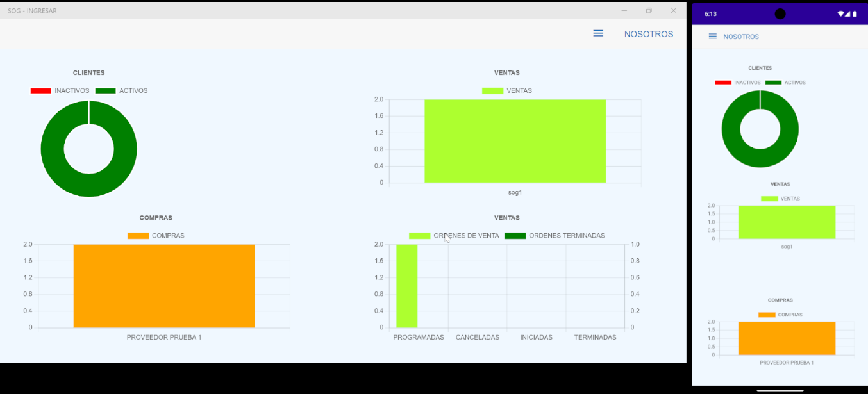This screenshot has height=394, width=868.
Task: Tap the Wi-Fi icon in the phone status bar
Action: click(x=840, y=13)
